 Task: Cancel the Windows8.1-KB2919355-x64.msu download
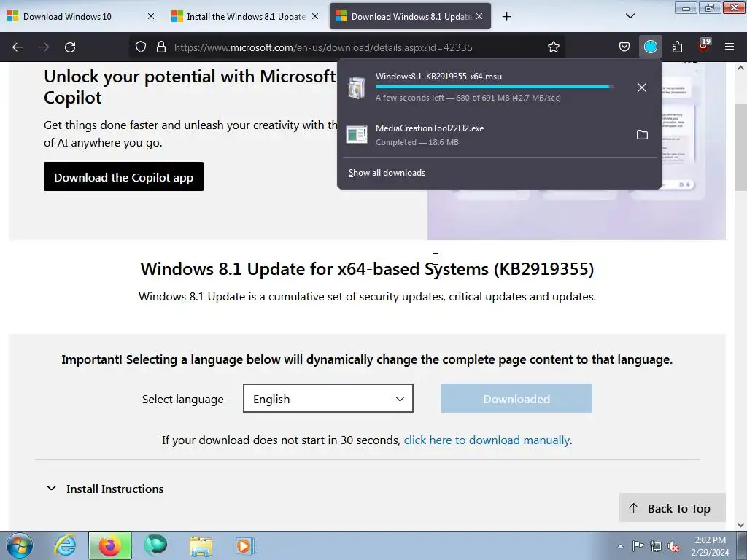(x=642, y=87)
